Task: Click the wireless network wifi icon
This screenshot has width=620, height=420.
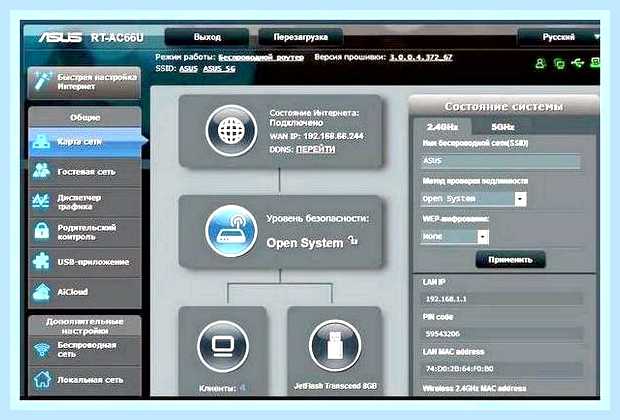Action: click(x=42, y=350)
